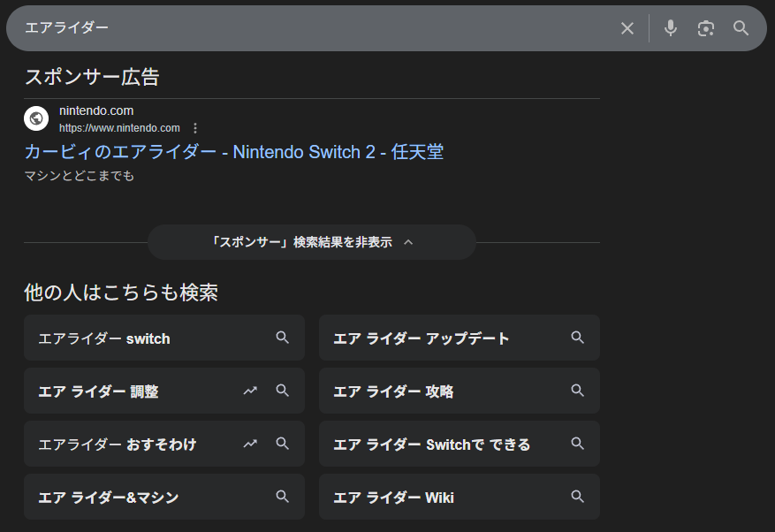The width and height of the screenshot is (775, 532).
Task: Select the エアライダー switch related search
Action: point(104,338)
